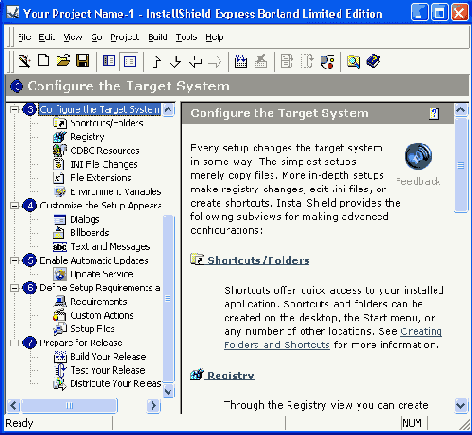Click the help pane vertical scrollbar thumb
This screenshot has width=472, height=435.
[x=461, y=165]
